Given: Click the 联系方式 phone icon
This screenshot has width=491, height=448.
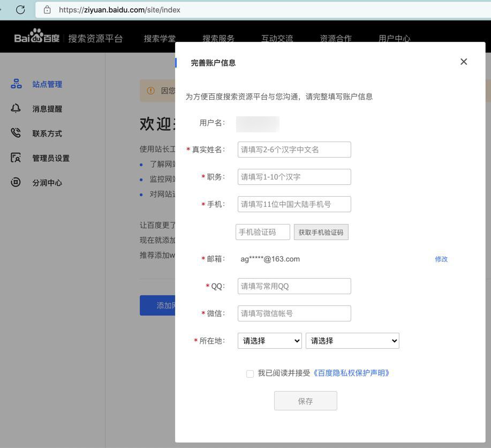Looking at the screenshot, I should pos(16,133).
